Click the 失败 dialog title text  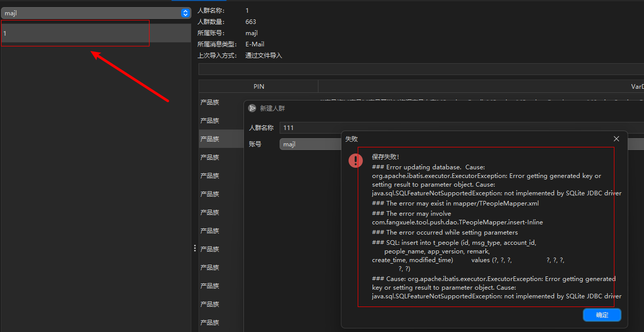(352, 139)
